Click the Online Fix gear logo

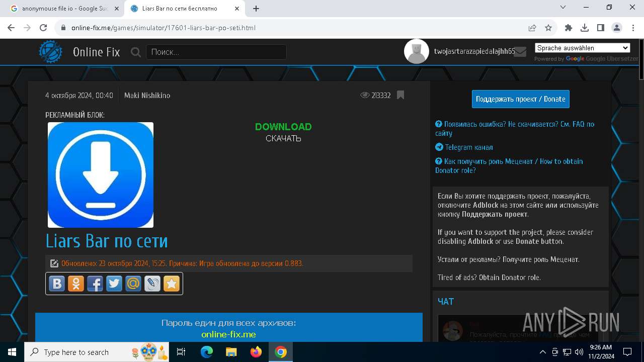click(51, 52)
